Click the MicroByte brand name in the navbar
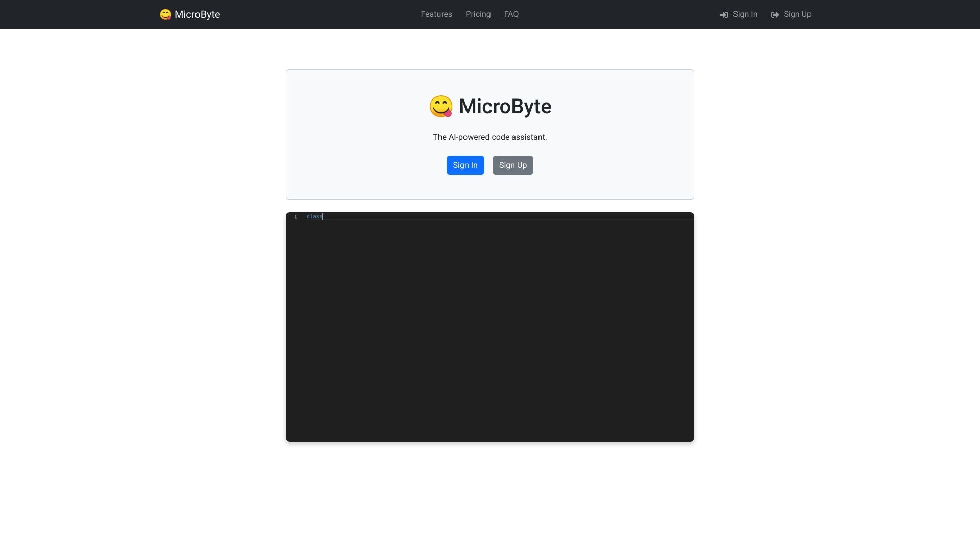Viewport: 980px width, 551px height. pyautogui.click(x=197, y=14)
